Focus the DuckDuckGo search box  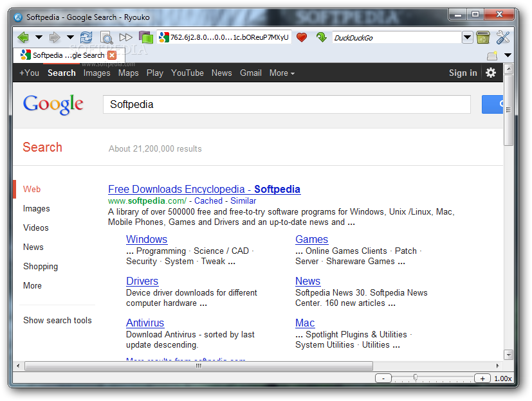pyautogui.click(x=396, y=38)
